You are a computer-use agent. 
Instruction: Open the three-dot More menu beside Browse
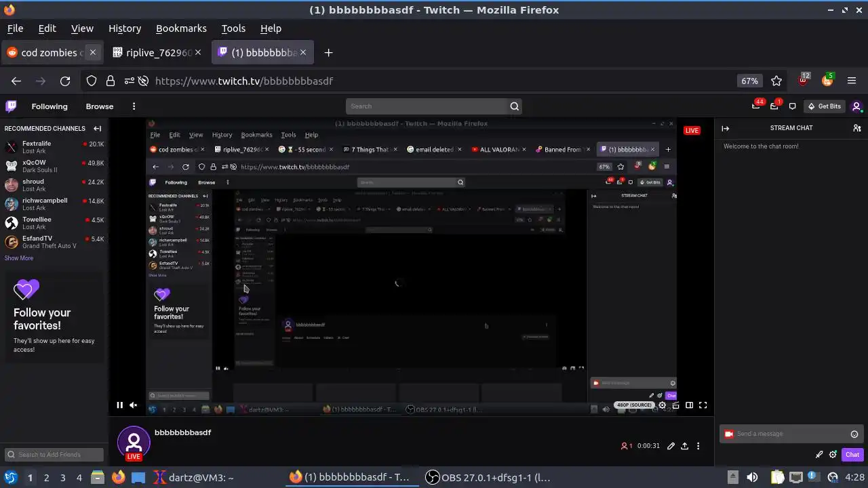click(x=134, y=106)
